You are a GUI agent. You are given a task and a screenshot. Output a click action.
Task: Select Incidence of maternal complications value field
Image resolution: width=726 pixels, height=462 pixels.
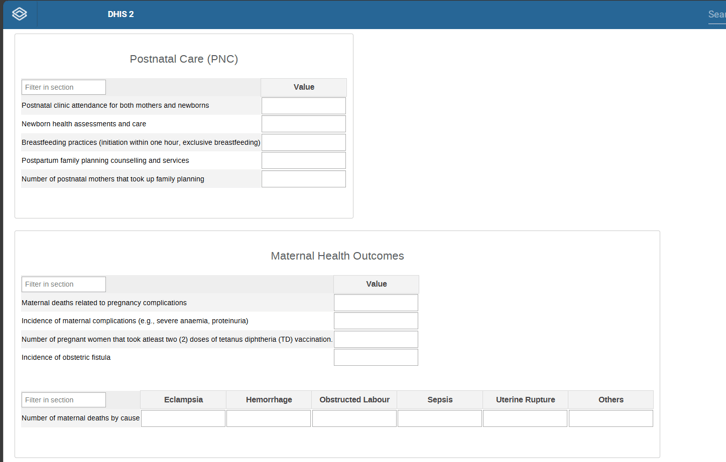coord(376,321)
